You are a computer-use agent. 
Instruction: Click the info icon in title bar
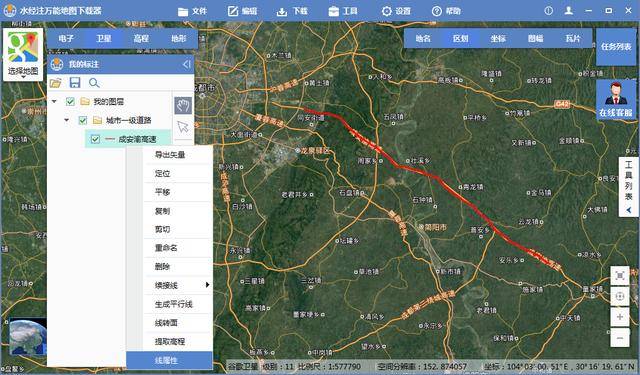(x=549, y=11)
